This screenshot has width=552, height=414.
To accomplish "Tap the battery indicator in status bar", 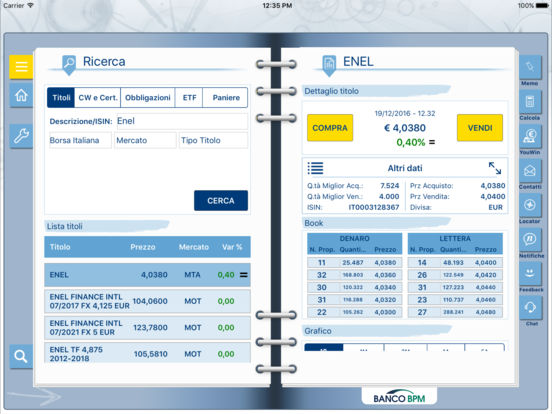I will coord(542,5).
